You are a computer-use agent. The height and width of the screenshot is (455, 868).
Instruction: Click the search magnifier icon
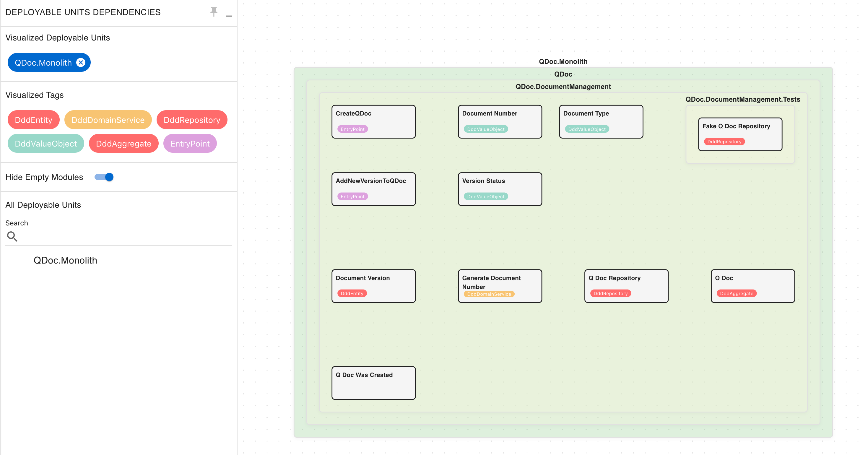(12, 236)
